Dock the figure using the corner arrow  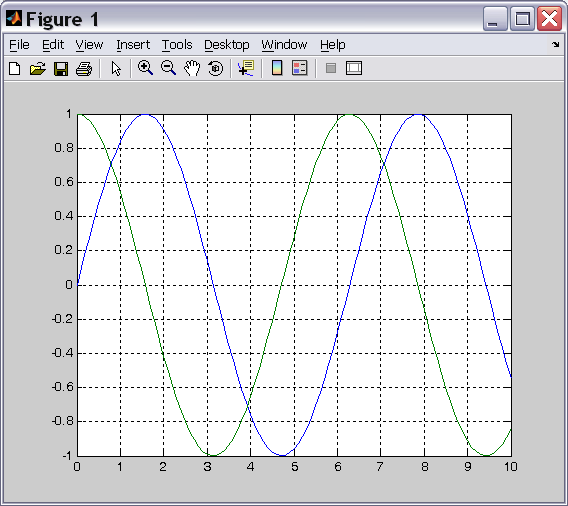tap(556, 45)
